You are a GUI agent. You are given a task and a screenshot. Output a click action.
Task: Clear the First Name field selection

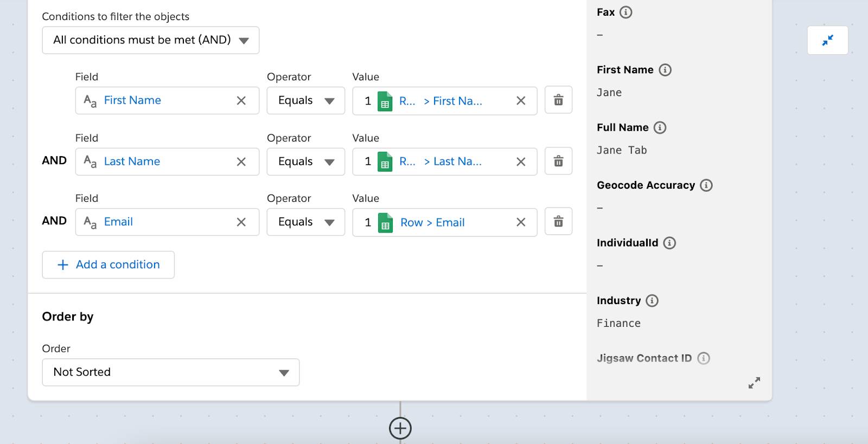(241, 100)
